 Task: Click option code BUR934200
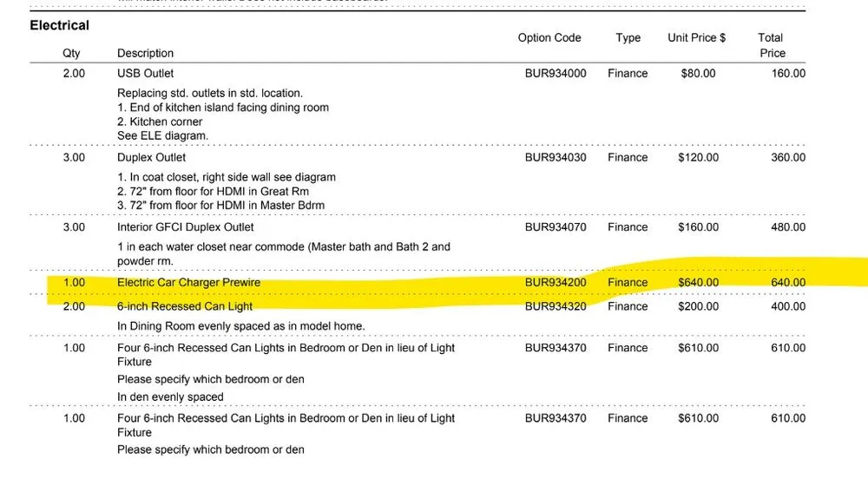click(x=556, y=283)
